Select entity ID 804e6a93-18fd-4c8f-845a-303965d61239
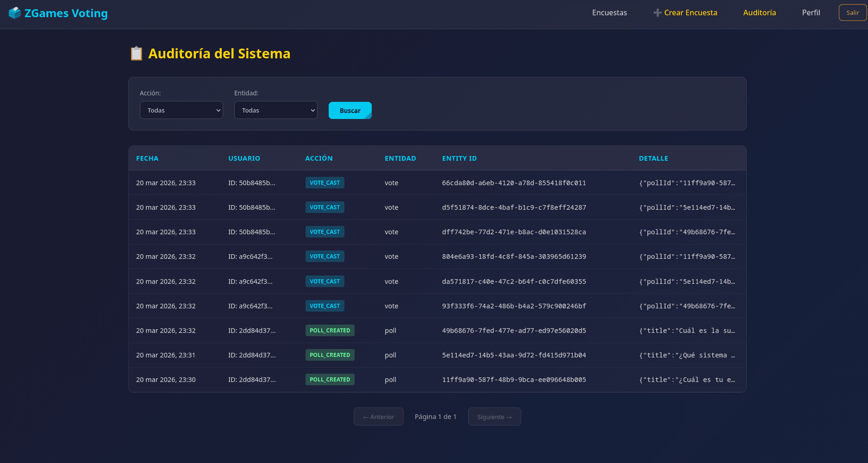Viewport: 868px width, 463px height. 514,257
